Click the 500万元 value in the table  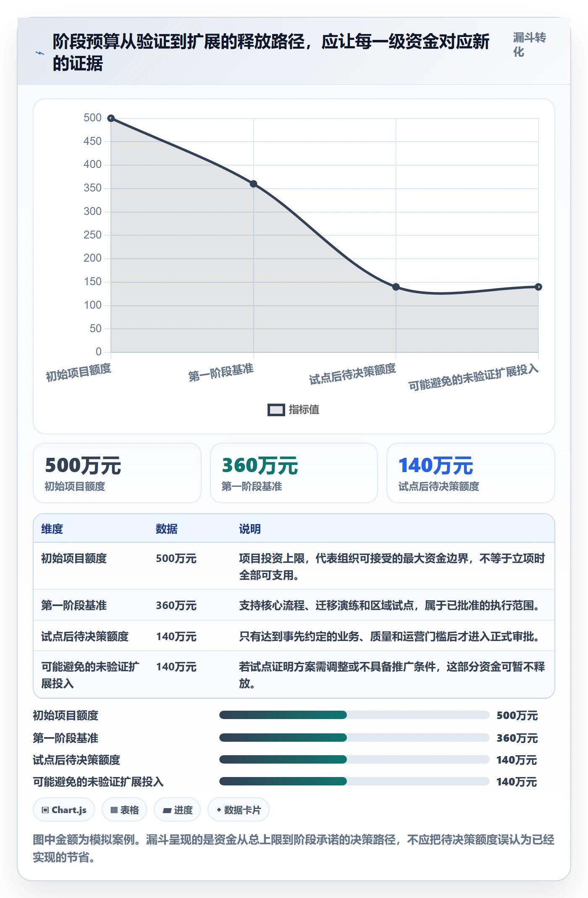176,558
